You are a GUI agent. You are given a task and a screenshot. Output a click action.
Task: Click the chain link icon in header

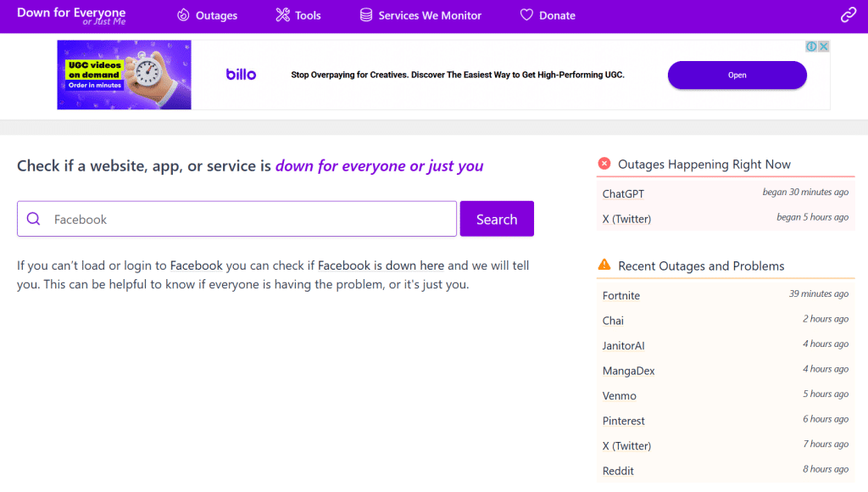(848, 15)
